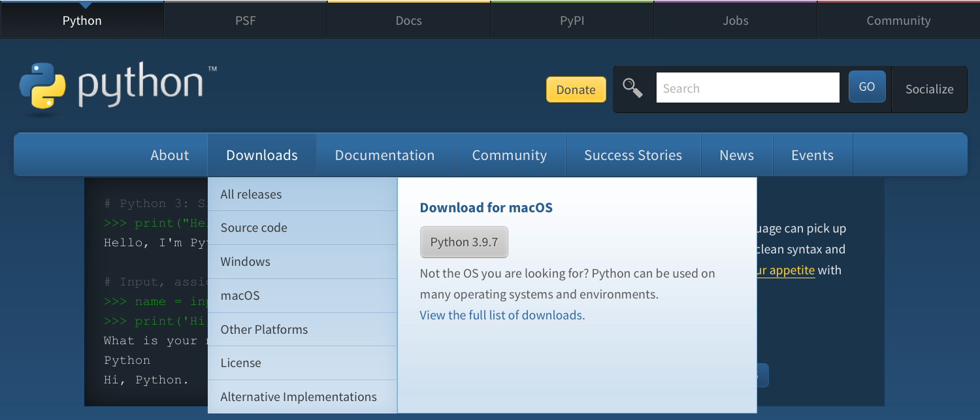Open the full list of downloads link
The width and height of the screenshot is (980, 420).
pos(501,315)
